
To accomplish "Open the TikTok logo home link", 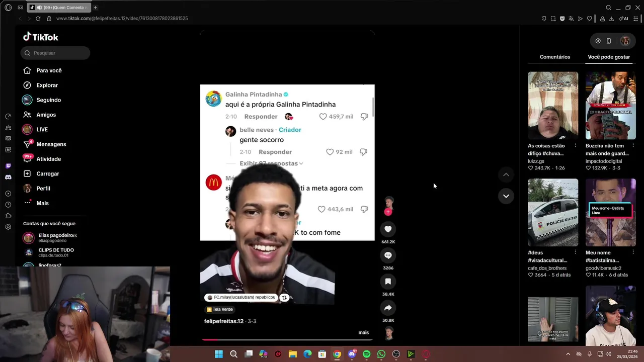I will 41,37.
